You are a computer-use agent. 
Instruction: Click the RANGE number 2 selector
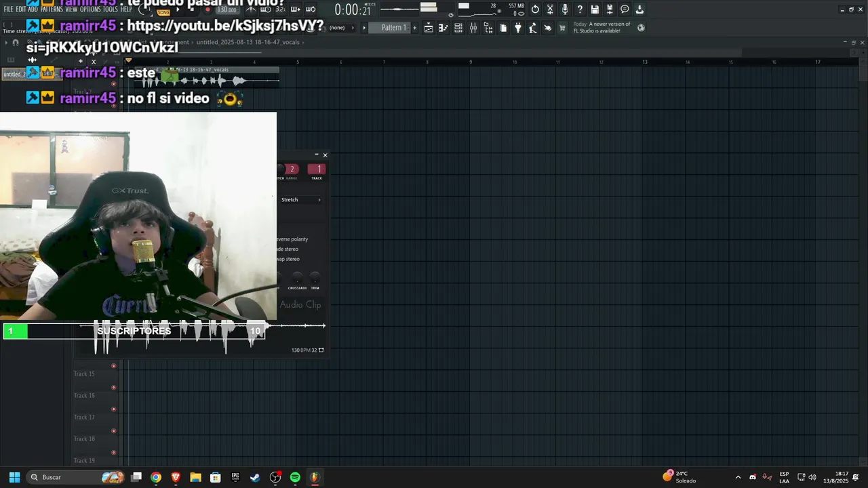[x=292, y=169]
